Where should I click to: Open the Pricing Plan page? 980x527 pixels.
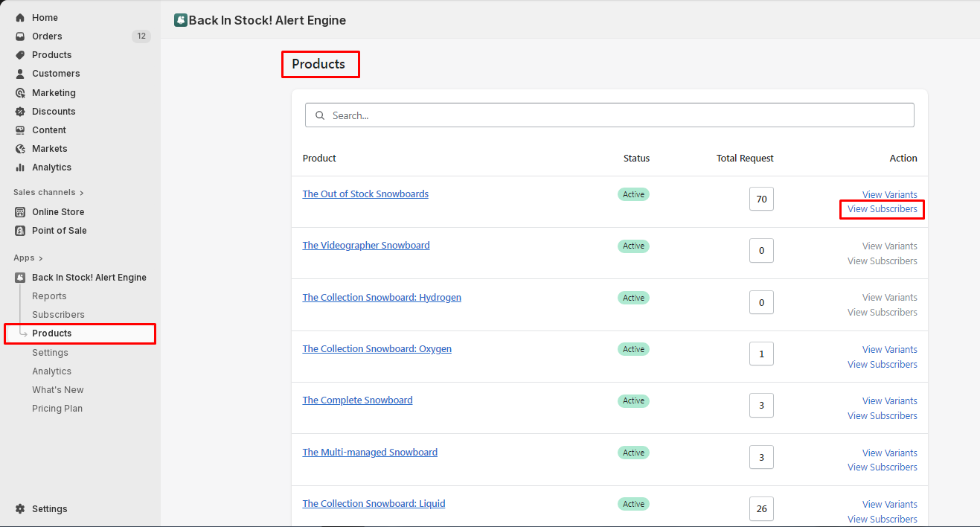tap(57, 408)
